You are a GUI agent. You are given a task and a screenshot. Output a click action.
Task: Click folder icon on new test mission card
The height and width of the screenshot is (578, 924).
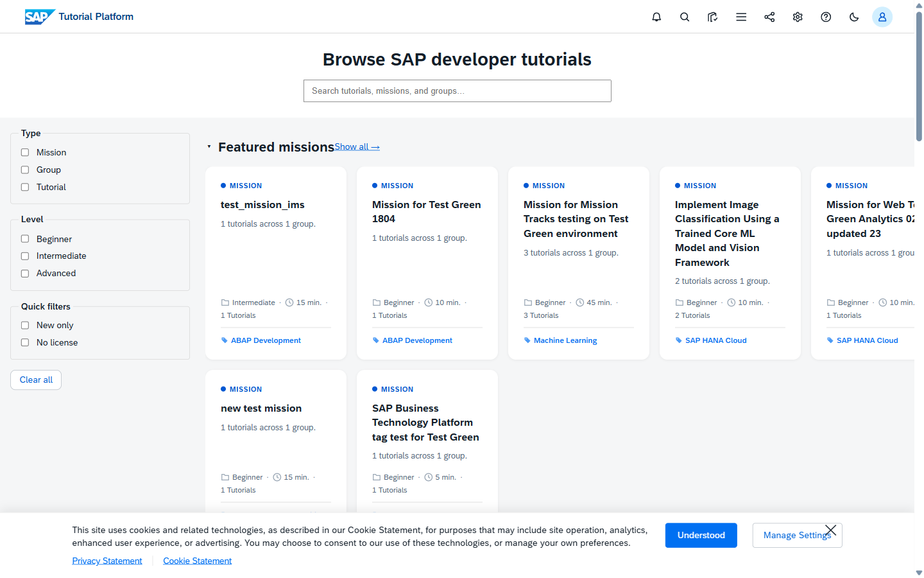(x=225, y=477)
